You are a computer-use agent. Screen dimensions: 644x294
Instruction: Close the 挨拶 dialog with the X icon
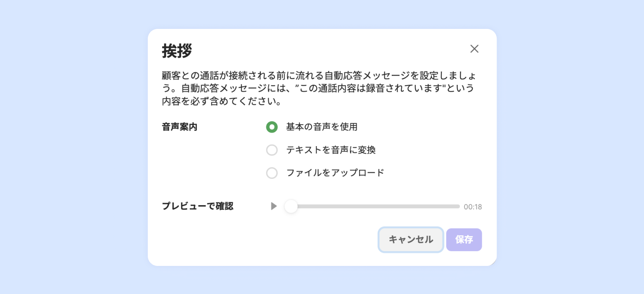(474, 49)
